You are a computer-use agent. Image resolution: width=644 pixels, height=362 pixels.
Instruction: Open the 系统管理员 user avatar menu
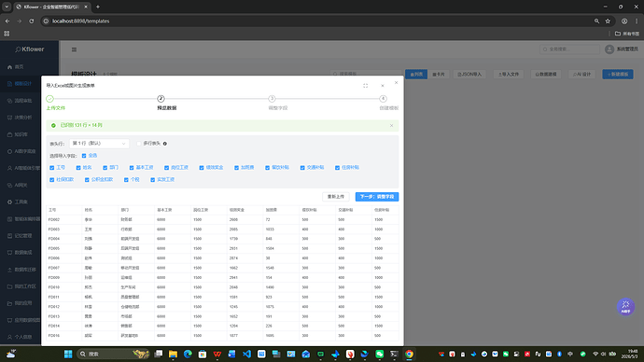point(609,49)
